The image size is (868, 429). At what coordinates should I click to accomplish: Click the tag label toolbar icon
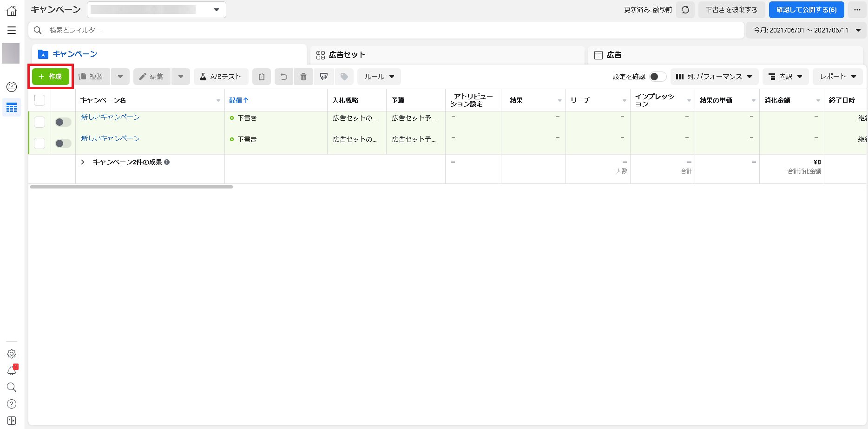tap(344, 77)
